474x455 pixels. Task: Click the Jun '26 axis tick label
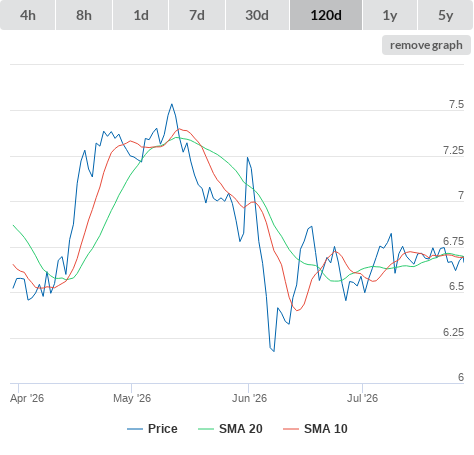(x=249, y=398)
